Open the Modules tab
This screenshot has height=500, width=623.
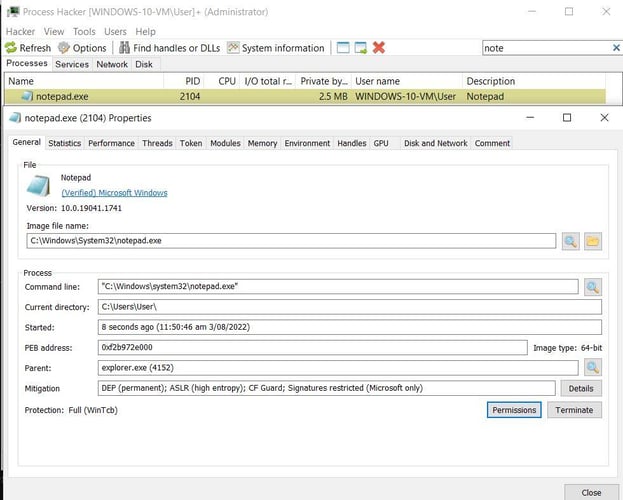tap(225, 143)
